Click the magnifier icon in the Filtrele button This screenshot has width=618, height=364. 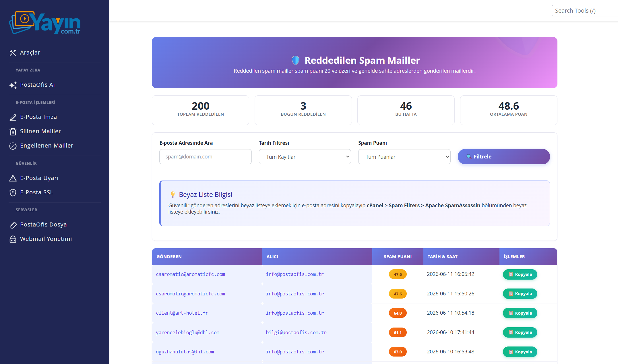(469, 157)
